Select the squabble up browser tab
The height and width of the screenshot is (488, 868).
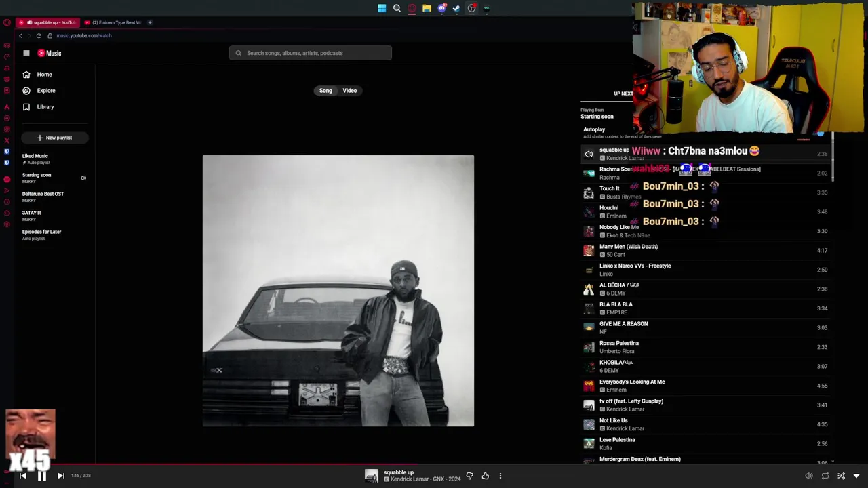tap(47, 22)
